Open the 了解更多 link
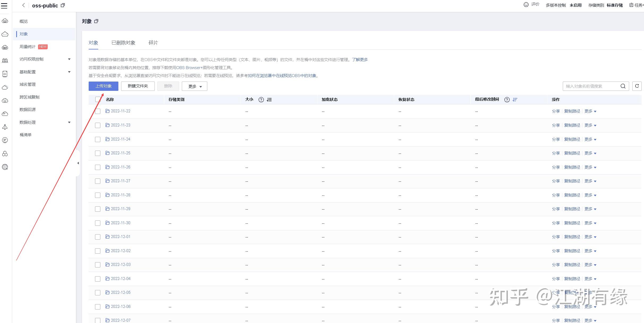This screenshot has height=323, width=644. (x=360, y=60)
